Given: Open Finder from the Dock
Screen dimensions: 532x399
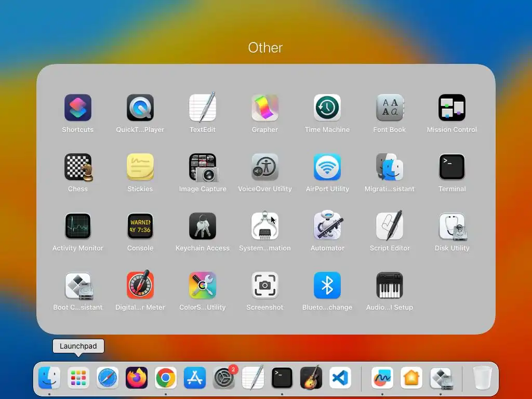Looking at the screenshot, I should tap(49, 378).
